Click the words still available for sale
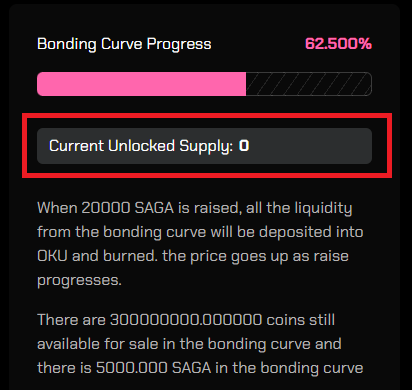 click(189, 332)
